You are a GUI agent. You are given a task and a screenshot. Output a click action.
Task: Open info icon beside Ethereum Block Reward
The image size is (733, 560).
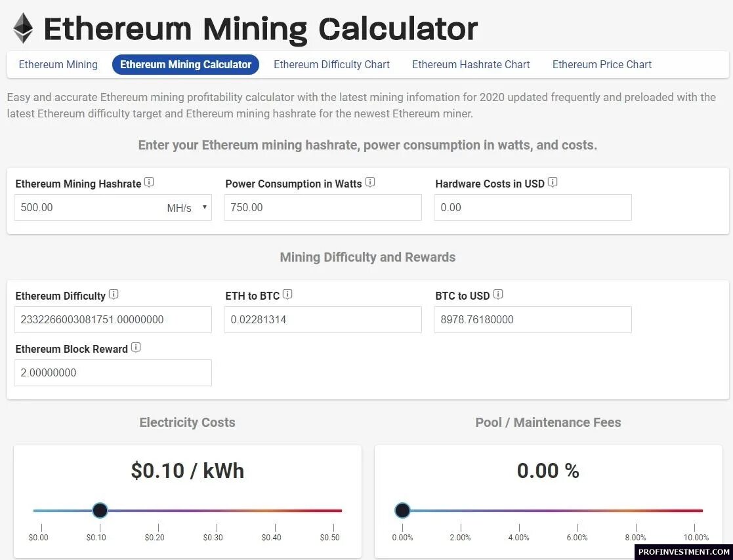(x=136, y=348)
